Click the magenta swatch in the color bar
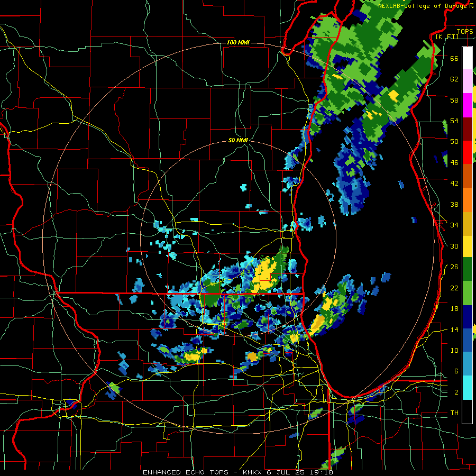The height and width of the screenshot is (476, 476). click(x=467, y=105)
